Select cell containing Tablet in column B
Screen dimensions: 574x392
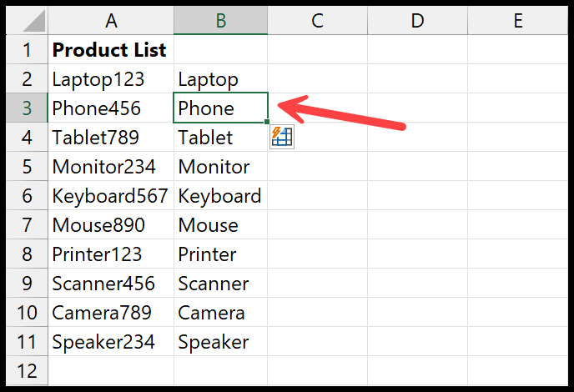point(221,138)
